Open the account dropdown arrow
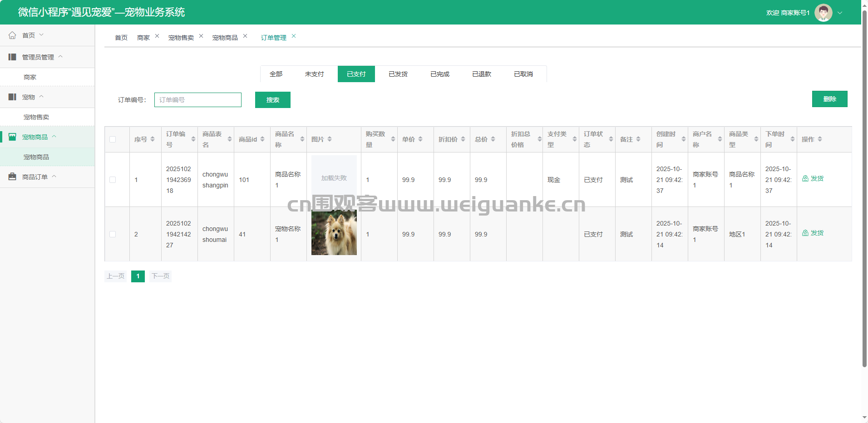Image resolution: width=868 pixels, height=423 pixels. pyautogui.click(x=840, y=13)
